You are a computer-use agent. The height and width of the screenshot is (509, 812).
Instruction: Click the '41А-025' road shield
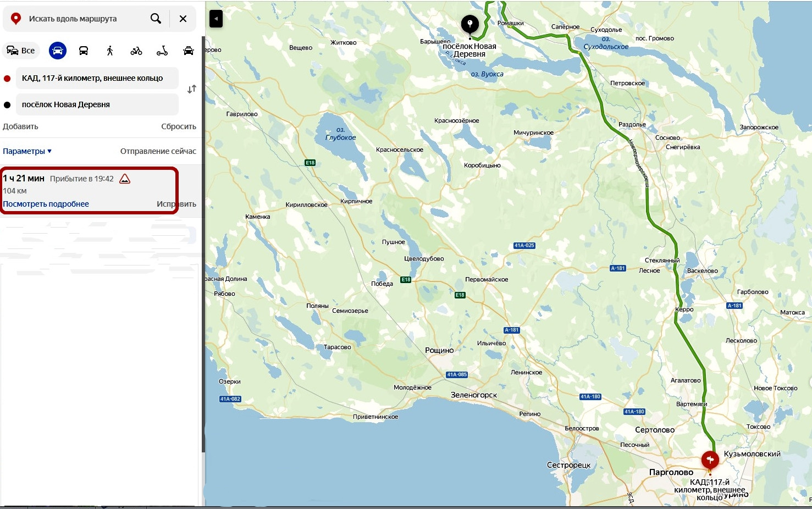point(524,246)
